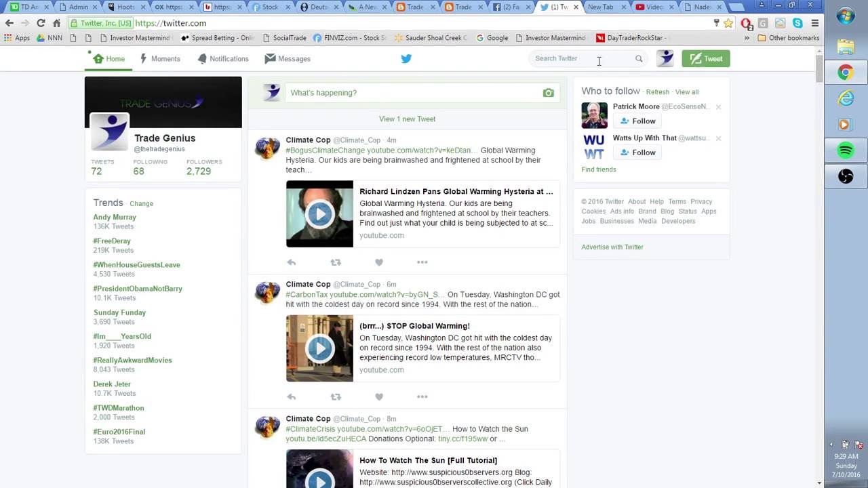Open Spotify from the Windows taskbar
This screenshot has height=488, width=868.
click(x=846, y=150)
